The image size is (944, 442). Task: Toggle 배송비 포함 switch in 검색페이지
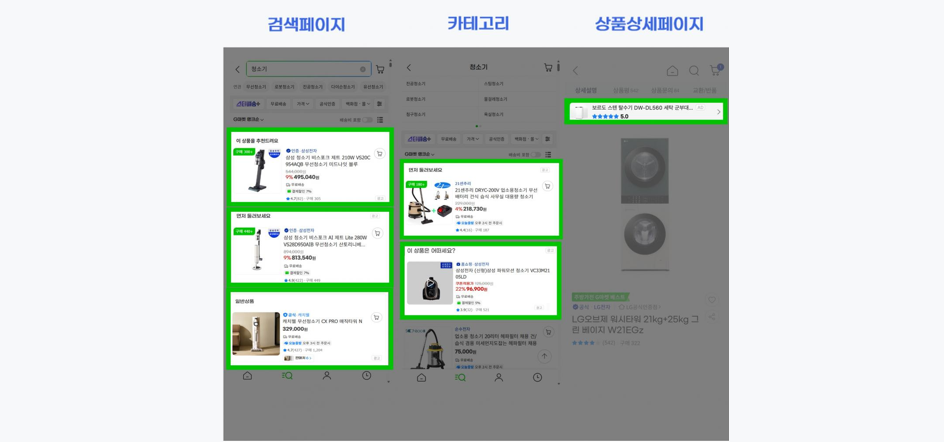click(x=367, y=120)
